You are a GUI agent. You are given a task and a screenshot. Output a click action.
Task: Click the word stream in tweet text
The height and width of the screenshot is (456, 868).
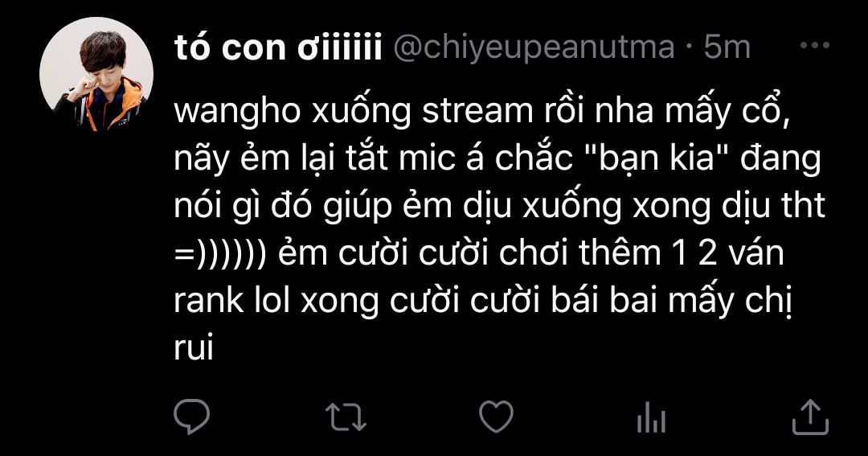tap(477, 111)
